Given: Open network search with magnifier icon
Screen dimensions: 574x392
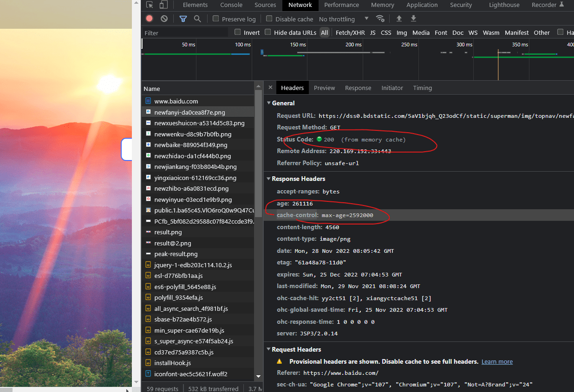Looking at the screenshot, I should pos(197,19).
